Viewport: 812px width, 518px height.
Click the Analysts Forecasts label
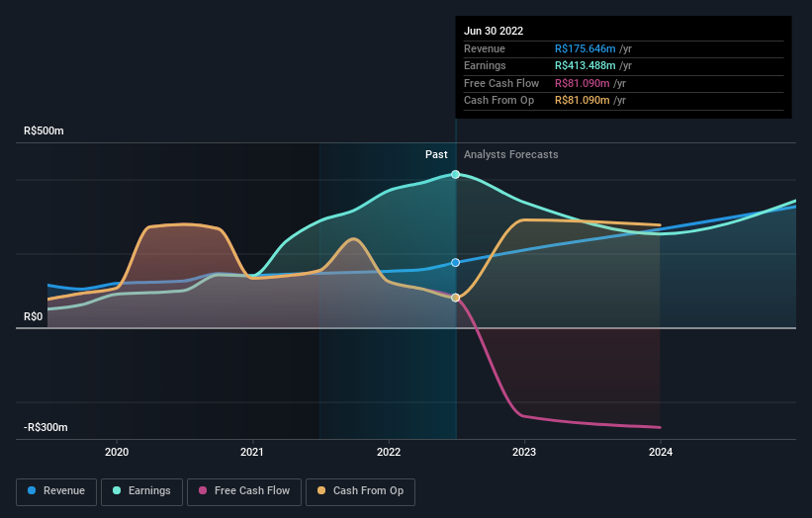pos(510,154)
